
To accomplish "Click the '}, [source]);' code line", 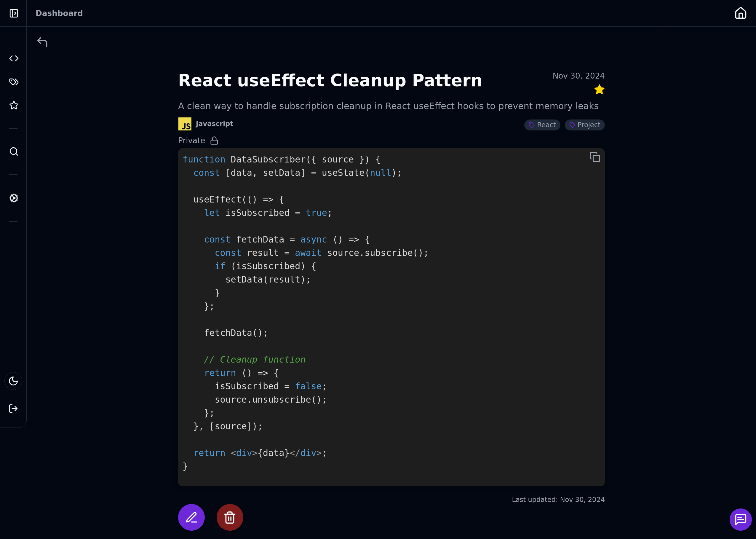I will [228, 426].
